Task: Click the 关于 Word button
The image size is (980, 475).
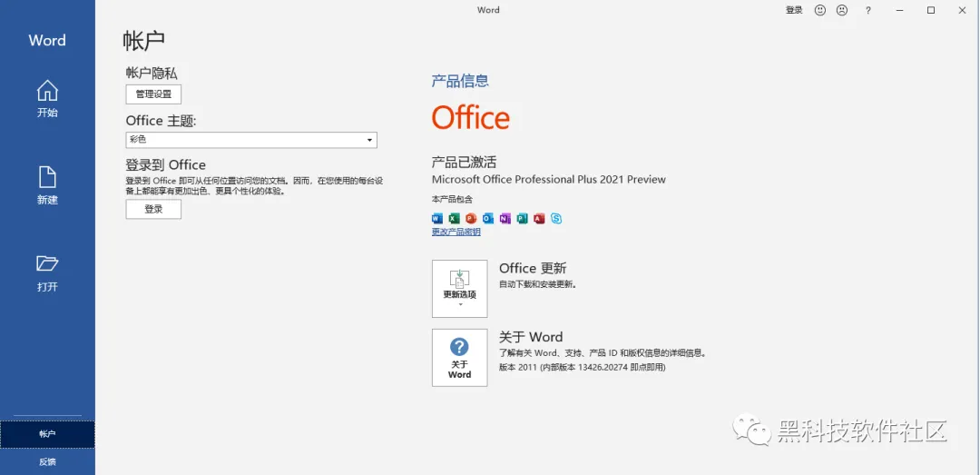Action: (459, 357)
